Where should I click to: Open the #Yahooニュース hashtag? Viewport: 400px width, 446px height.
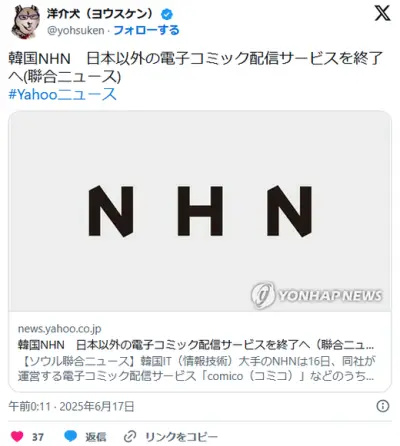click(62, 94)
